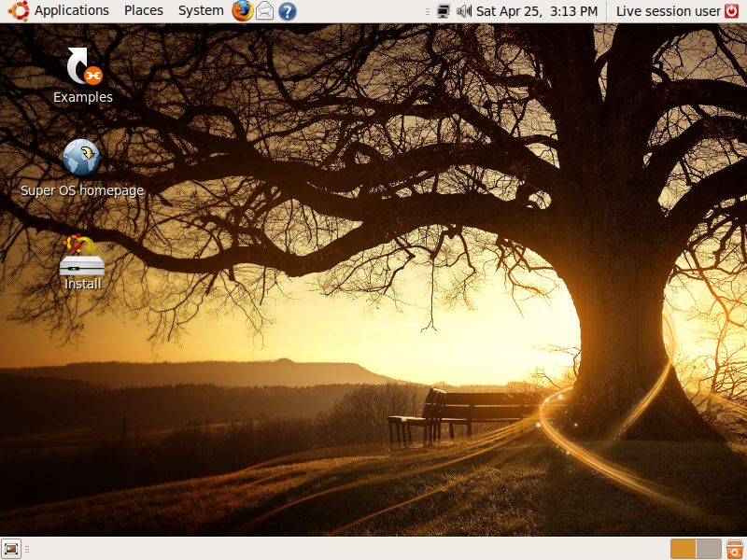This screenshot has width=747, height=560.
Task: Switch to the second workspace
Action: (709, 549)
